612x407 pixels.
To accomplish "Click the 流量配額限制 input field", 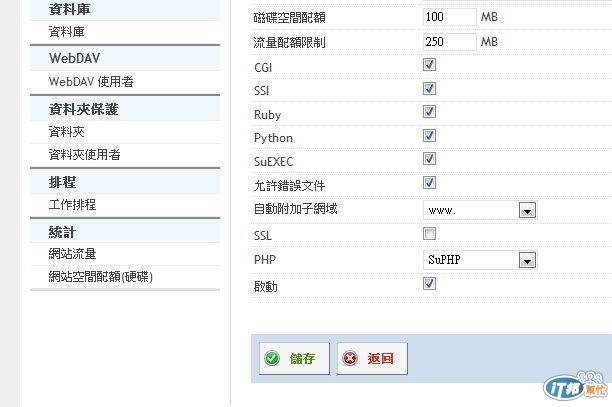I will point(450,42).
